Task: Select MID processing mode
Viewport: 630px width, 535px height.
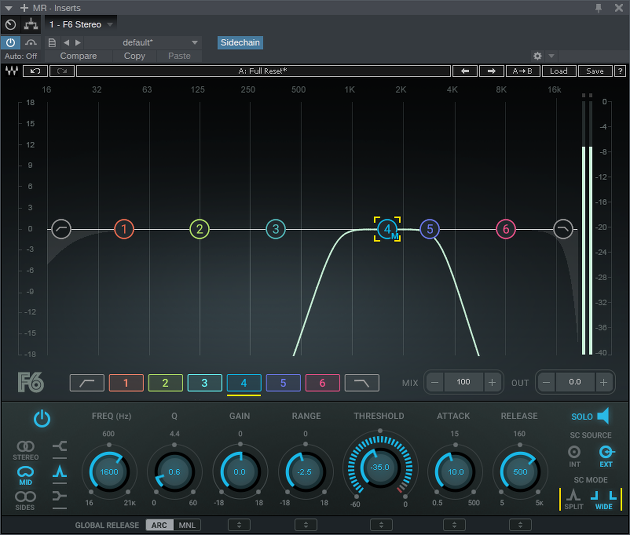Action: pyautogui.click(x=25, y=476)
